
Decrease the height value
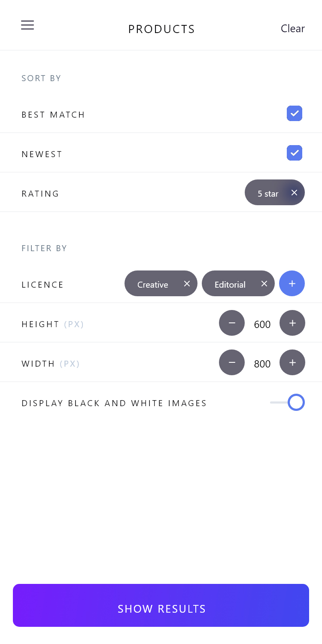(232, 323)
